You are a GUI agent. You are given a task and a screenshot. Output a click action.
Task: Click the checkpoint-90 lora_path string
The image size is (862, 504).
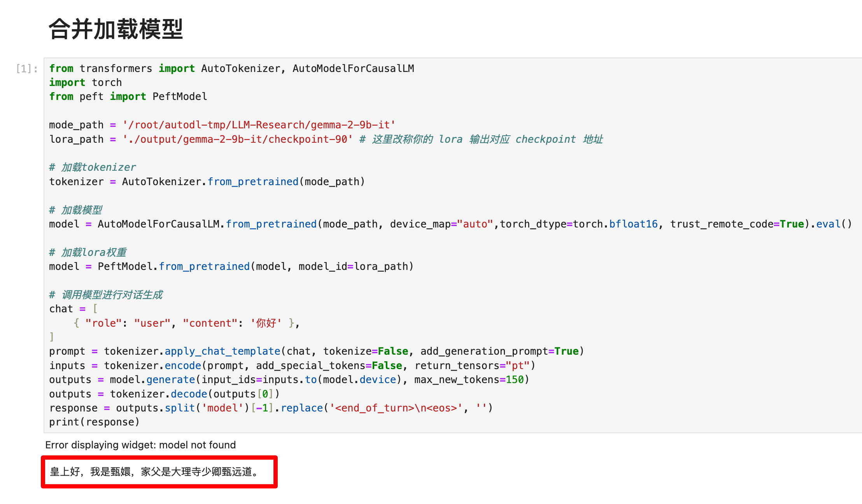coord(237,139)
